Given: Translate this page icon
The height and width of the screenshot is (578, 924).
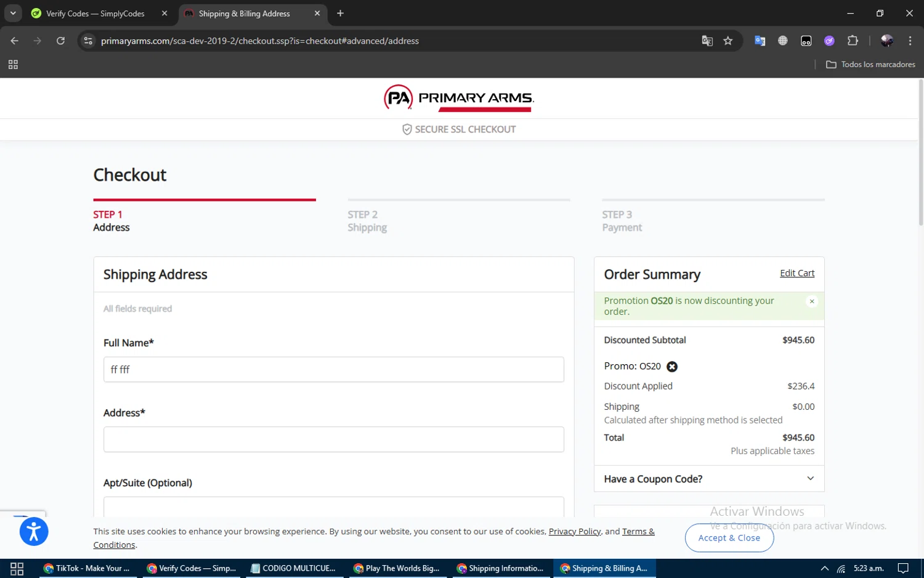Looking at the screenshot, I should click(x=707, y=41).
